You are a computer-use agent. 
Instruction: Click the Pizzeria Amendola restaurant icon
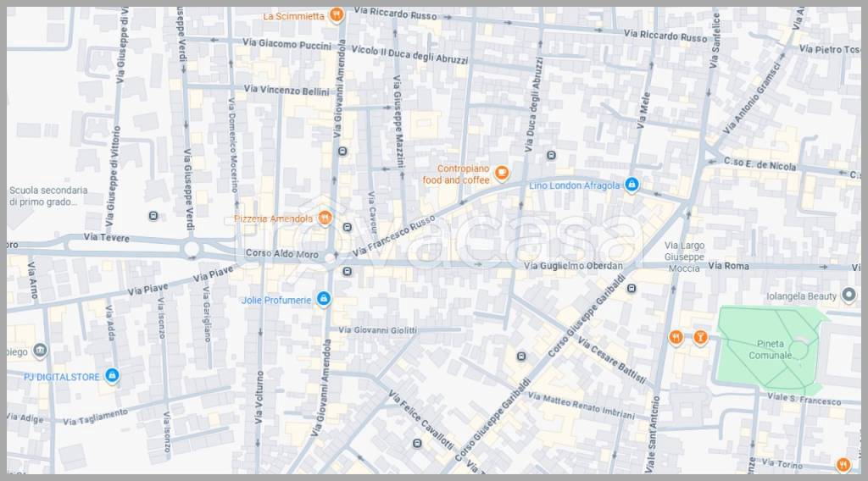pos(325,218)
